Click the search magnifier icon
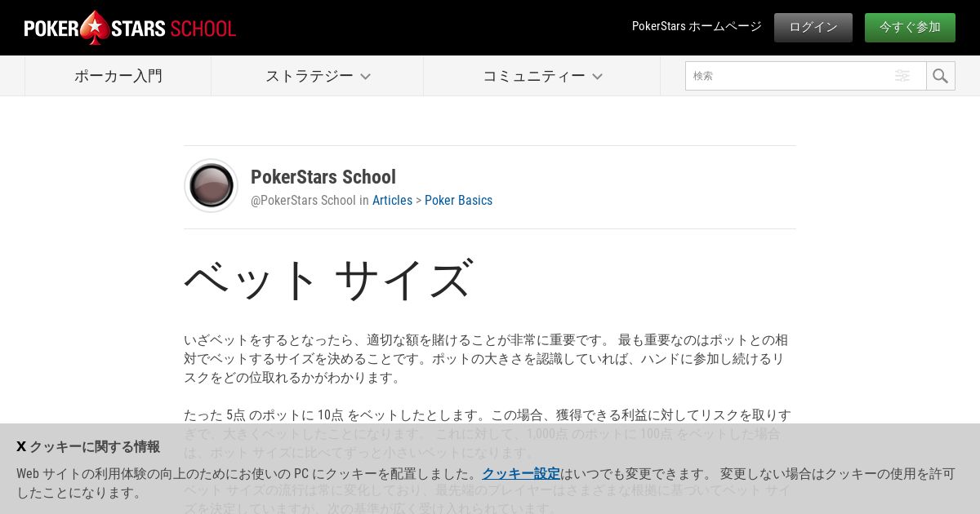The image size is (980, 514). (x=941, y=76)
